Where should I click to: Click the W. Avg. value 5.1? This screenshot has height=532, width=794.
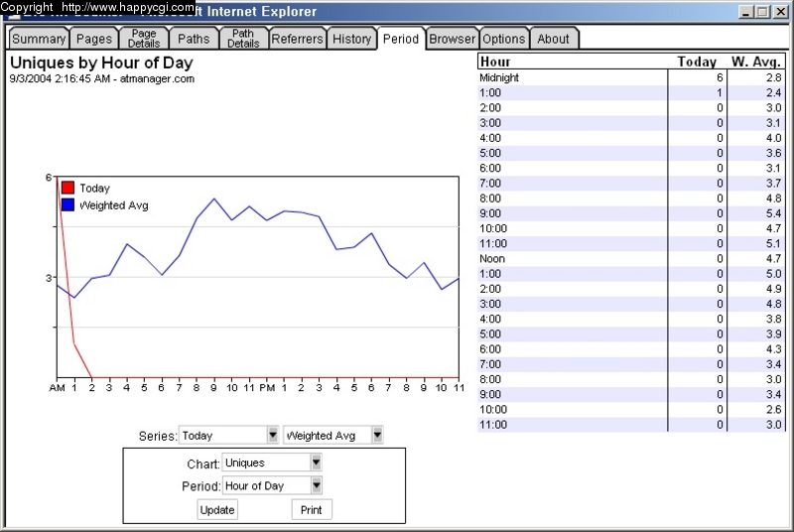[773, 243]
